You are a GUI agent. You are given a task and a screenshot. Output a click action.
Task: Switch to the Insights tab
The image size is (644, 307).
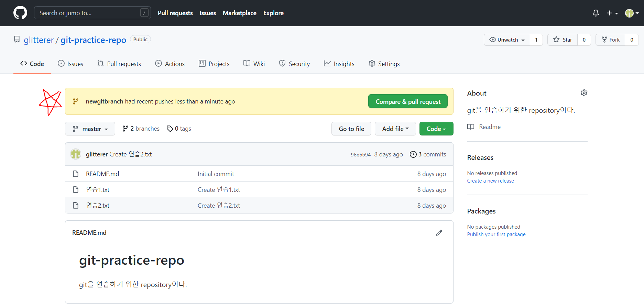click(339, 64)
